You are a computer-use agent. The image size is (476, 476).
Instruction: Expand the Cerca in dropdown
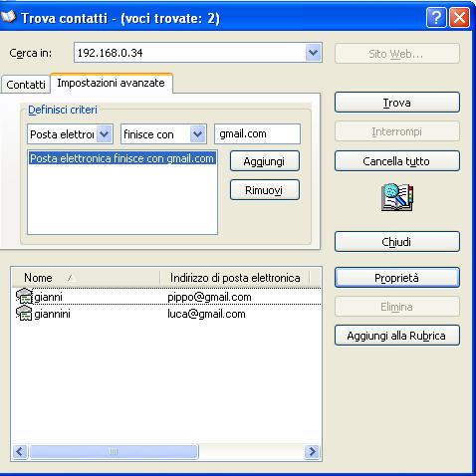(313, 53)
